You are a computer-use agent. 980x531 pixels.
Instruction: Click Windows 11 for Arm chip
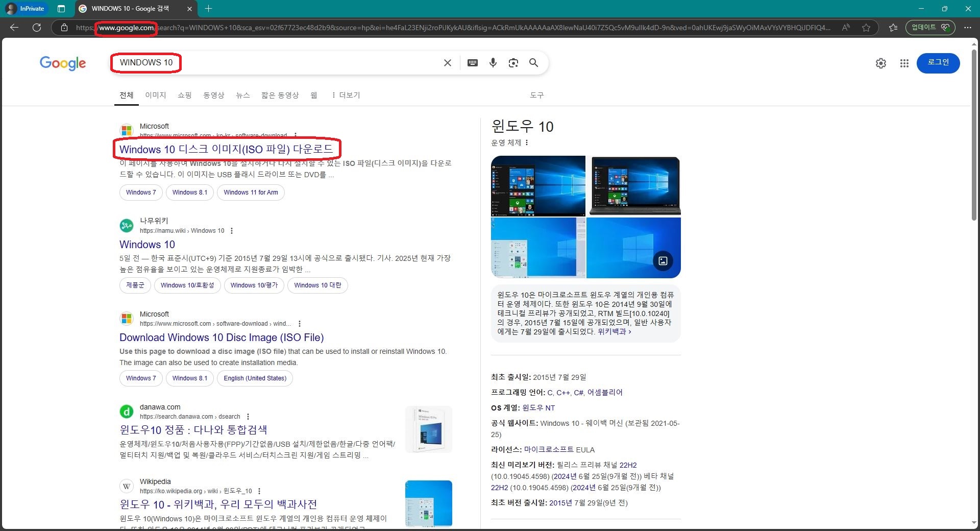point(251,192)
